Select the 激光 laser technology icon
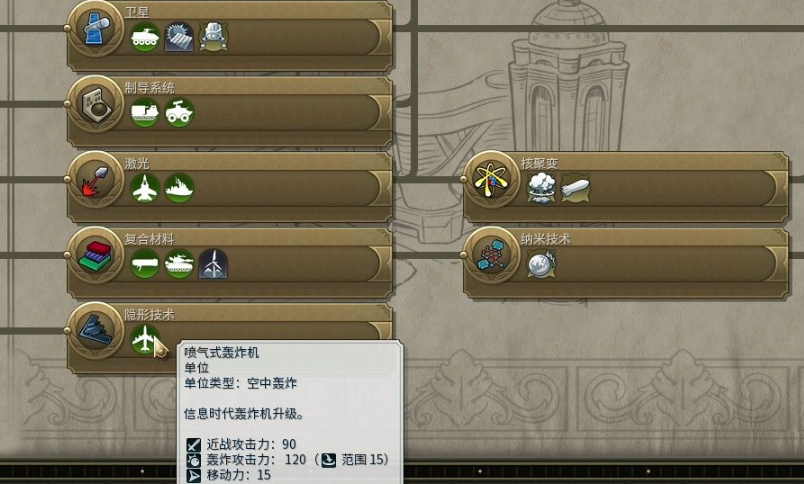 click(x=96, y=179)
